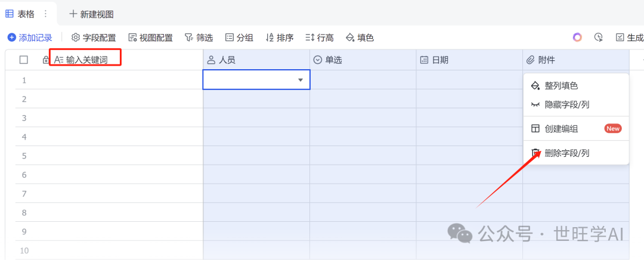Image resolution: width=644 pixels, height=260 pixels.
Task: Adjust row height via 行高
Action: point(319,38)
